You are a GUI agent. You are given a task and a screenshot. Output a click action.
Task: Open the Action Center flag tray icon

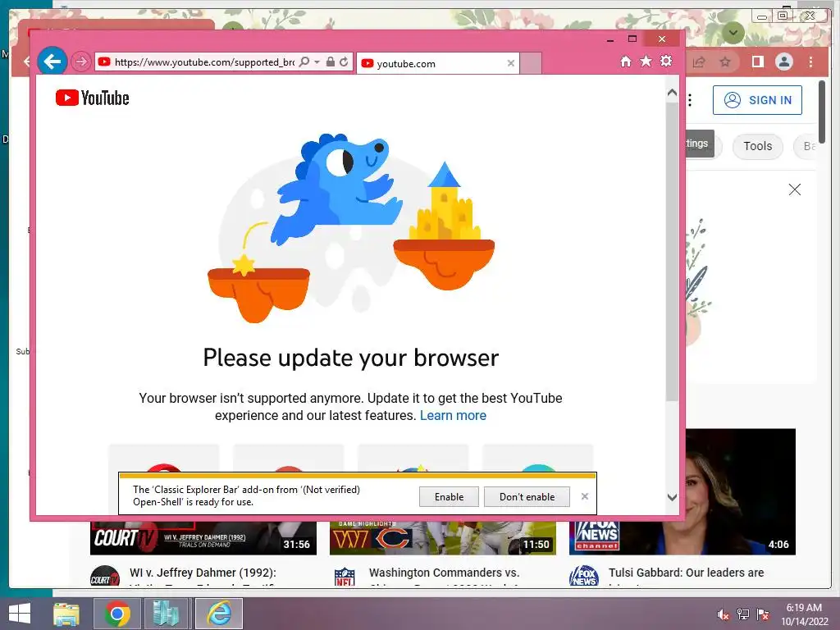click(x=763, y=614)
